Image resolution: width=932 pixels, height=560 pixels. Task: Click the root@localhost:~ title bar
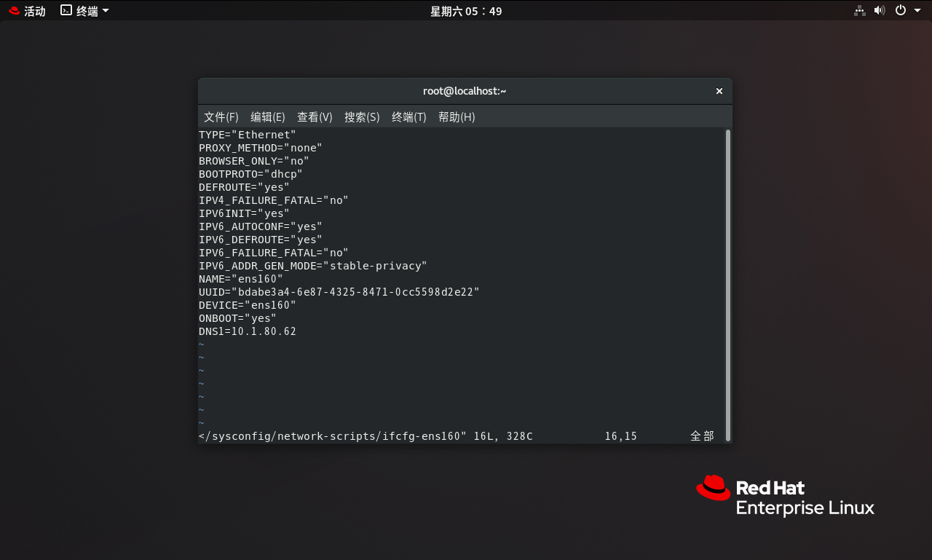coord(465,91)
